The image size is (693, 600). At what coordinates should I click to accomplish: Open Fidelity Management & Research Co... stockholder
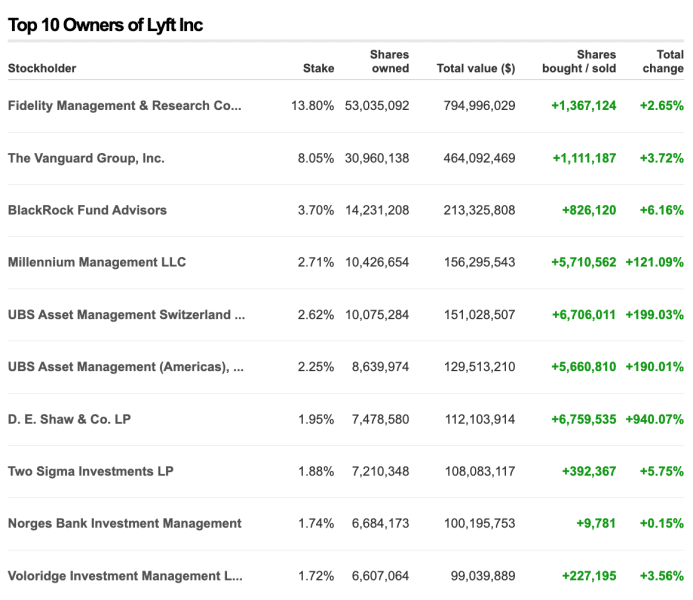pyautogui.click(x=125, y=106)
